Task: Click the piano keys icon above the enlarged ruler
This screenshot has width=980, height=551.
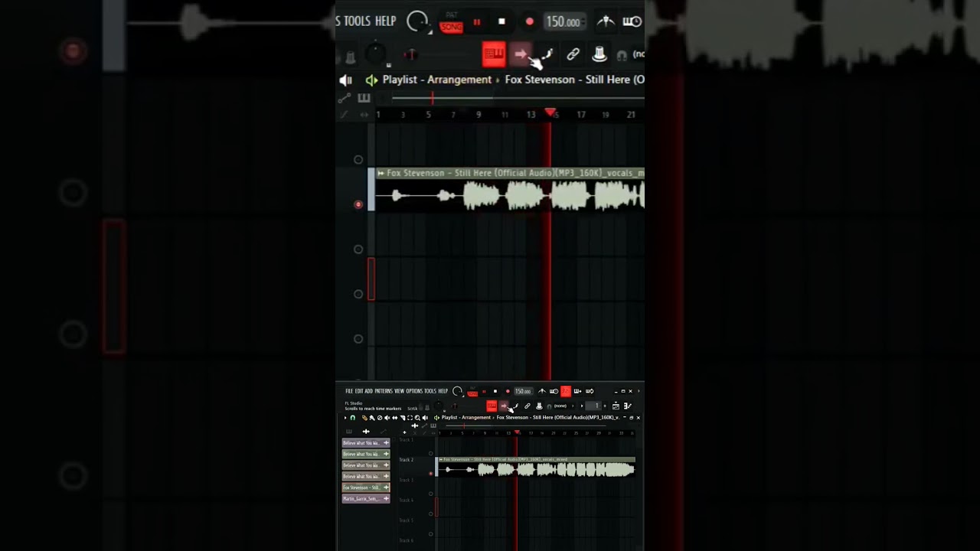Action: (x=364, y=98)
